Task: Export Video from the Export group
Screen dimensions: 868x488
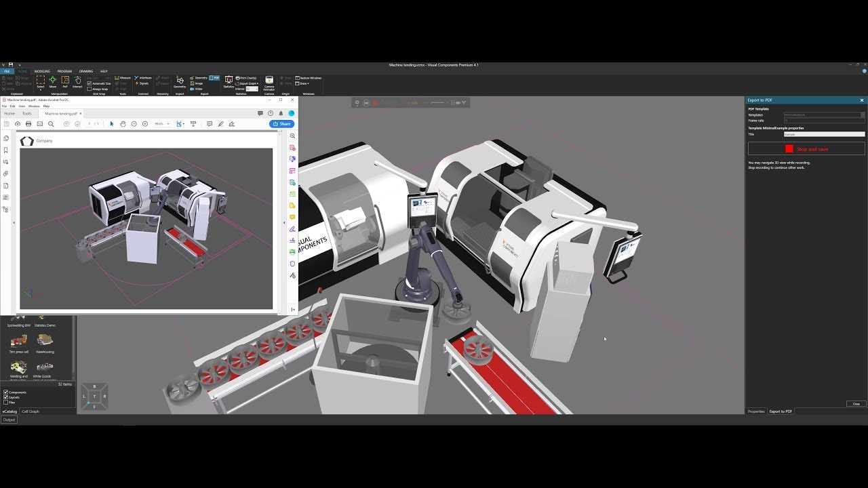Action: coord(196,89)
